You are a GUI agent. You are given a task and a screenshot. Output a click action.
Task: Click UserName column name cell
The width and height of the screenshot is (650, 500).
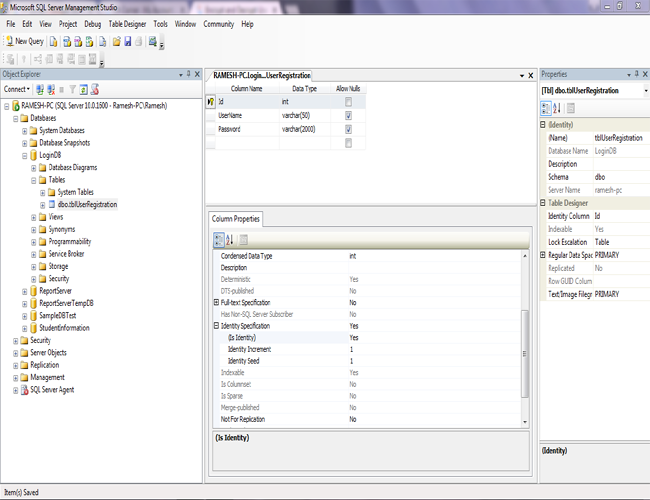pos(247,116)
